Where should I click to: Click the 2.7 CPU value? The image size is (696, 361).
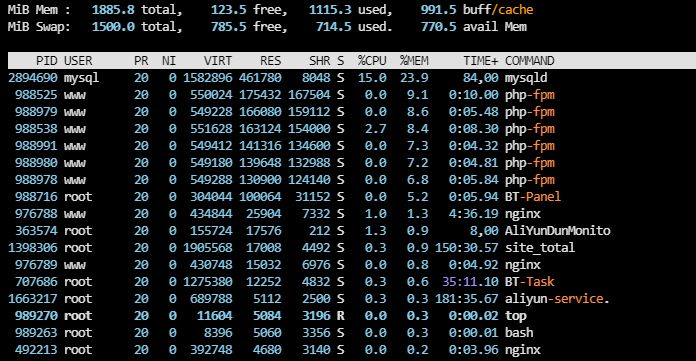coord(376,129)
